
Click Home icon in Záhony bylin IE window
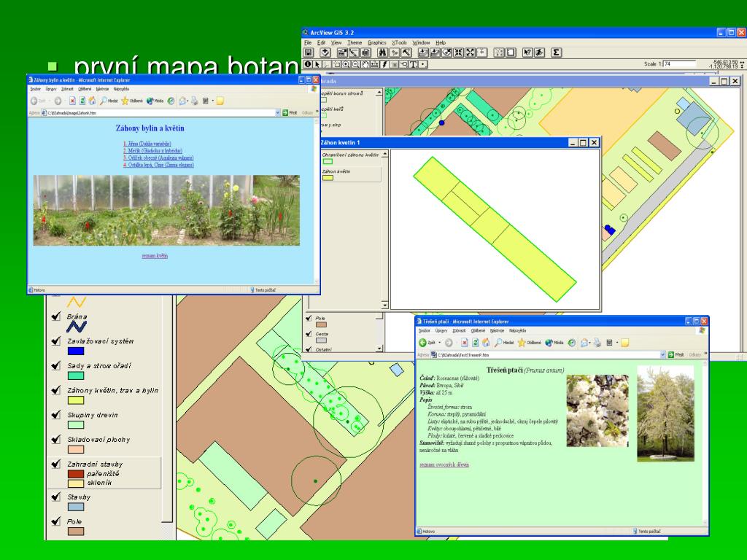pyautogui.click(x=92, y=101)
